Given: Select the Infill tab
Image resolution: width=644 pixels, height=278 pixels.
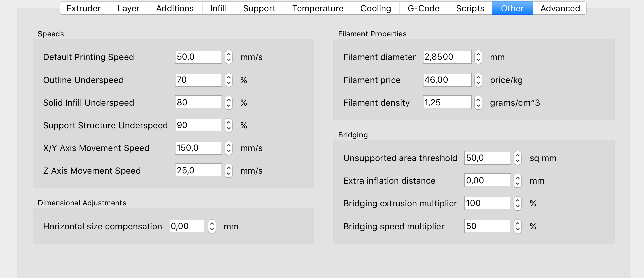Looking at the screenshot, I should point(218,8).
